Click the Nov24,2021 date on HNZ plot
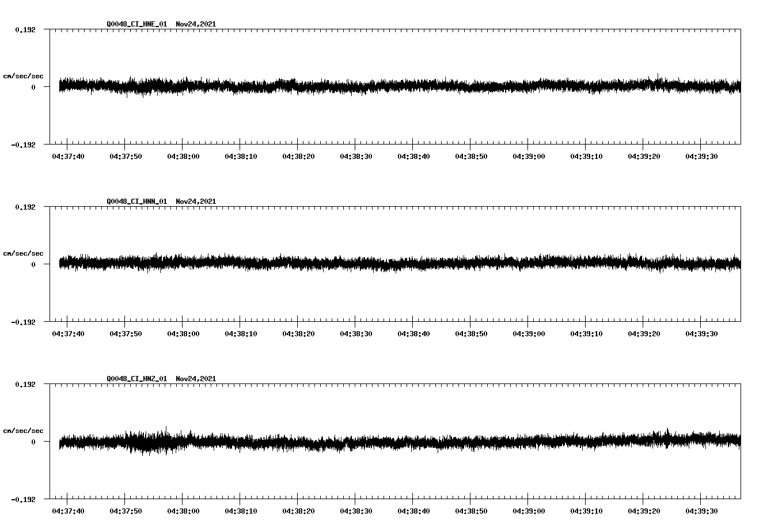 coord(196,379)
